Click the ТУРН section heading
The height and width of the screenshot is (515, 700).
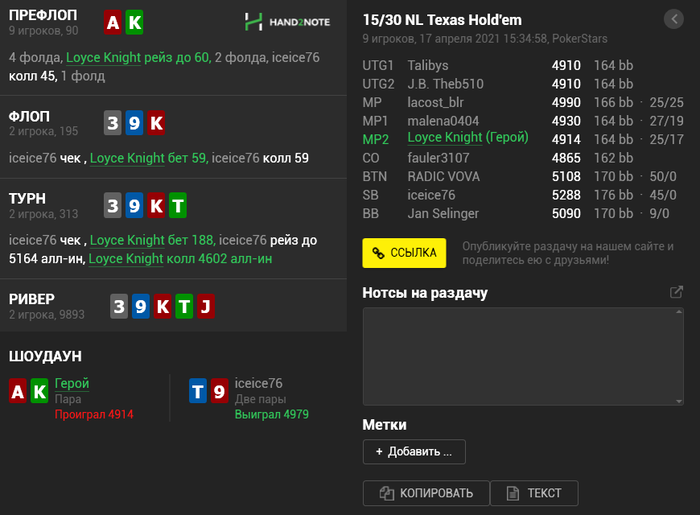(27, 199)
